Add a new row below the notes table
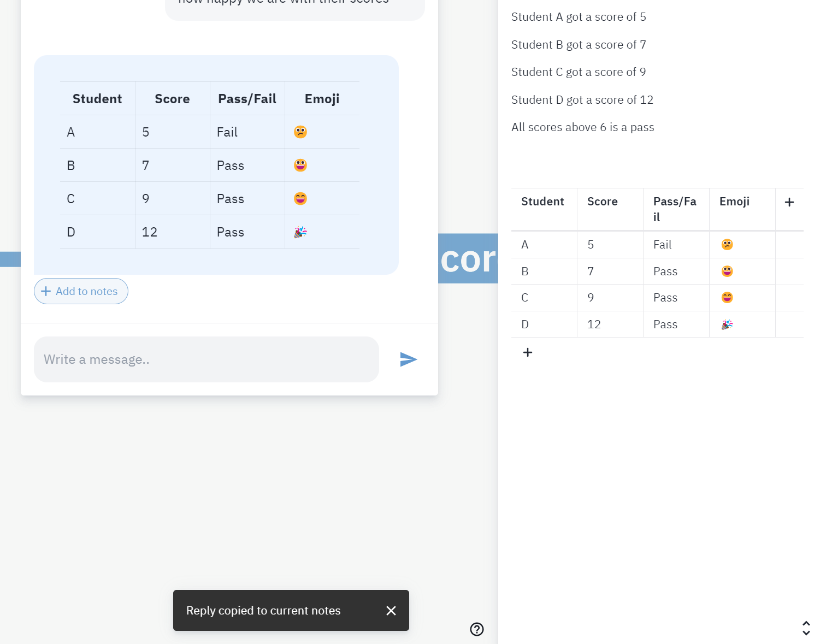The width and height of the screenshot is (820, 644). pos(528,352)
